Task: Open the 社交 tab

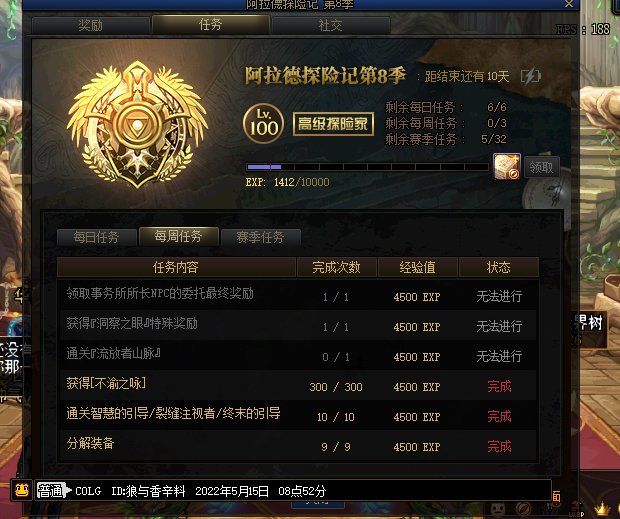Action: (x=331, y=25)
